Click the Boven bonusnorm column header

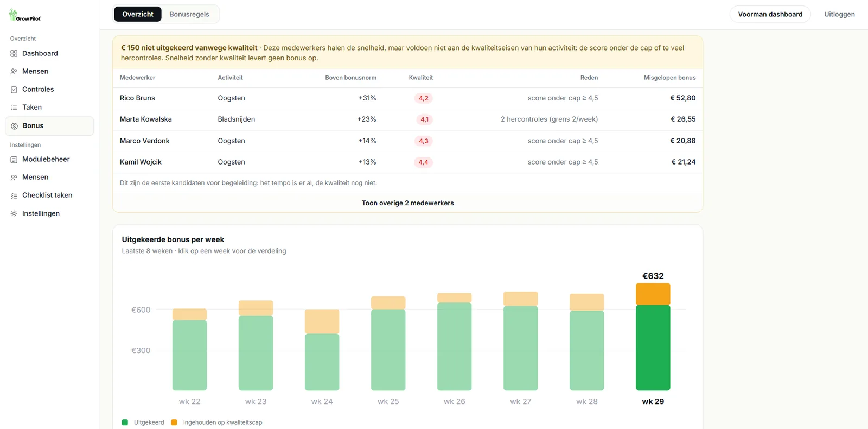pyautogui.click(x=351, y=78)
